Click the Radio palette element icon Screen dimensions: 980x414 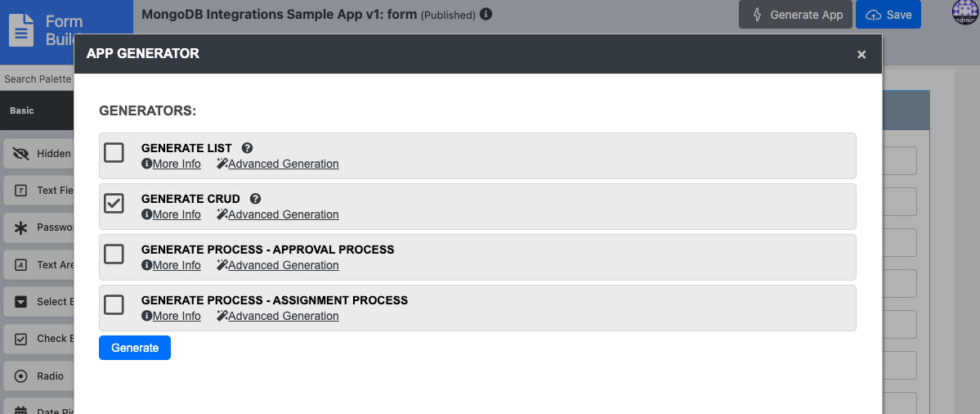pos(21,376)
